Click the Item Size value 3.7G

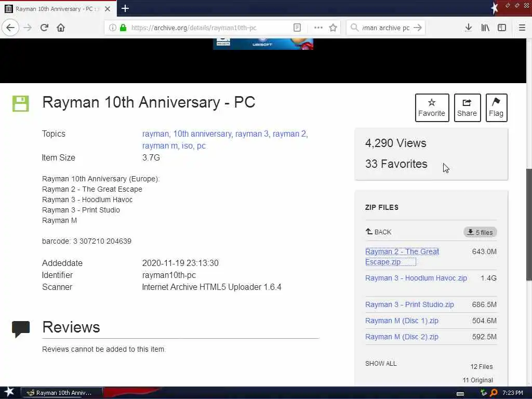[x=151, y=157]
